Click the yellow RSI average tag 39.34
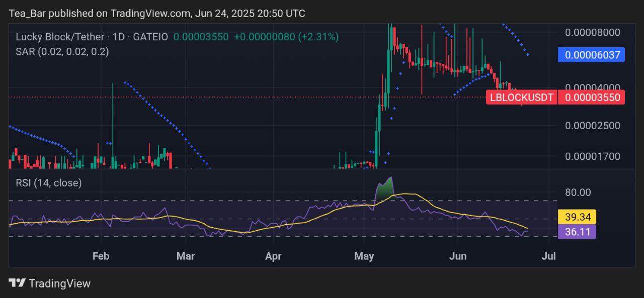The image size is (644, 298). coord(577,217)
